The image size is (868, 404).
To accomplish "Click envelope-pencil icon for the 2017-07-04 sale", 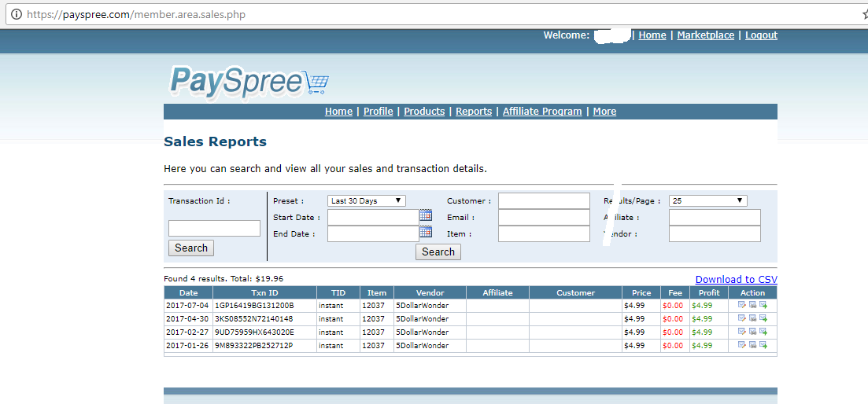I will [742, 305].
